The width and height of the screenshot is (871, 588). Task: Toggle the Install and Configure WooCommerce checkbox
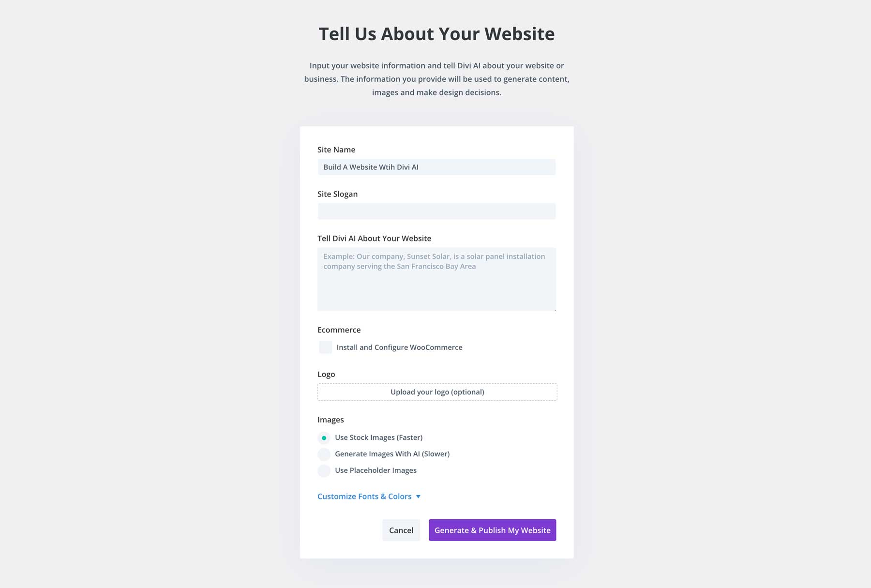point(325,347)
